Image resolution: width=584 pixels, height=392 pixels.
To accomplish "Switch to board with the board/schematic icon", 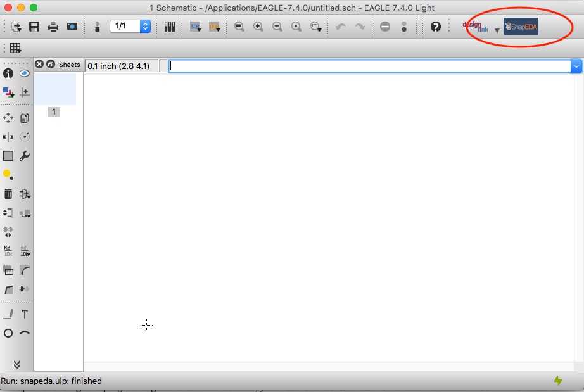I will (x=97, y=27).
